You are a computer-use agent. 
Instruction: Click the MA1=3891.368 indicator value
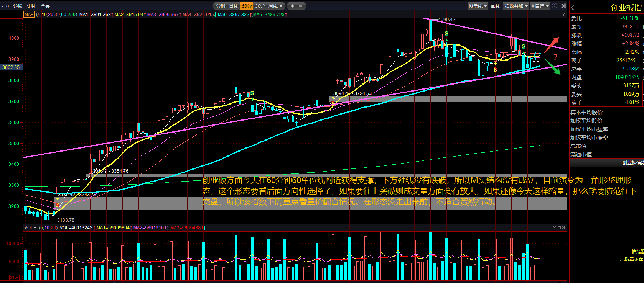pos(96,15)
